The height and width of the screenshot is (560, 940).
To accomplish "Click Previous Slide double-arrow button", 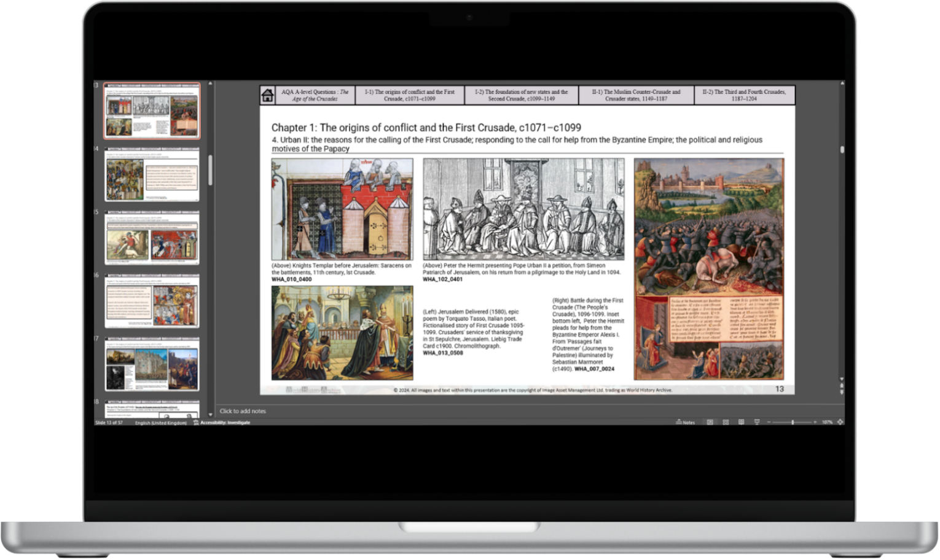I will 842,386.
